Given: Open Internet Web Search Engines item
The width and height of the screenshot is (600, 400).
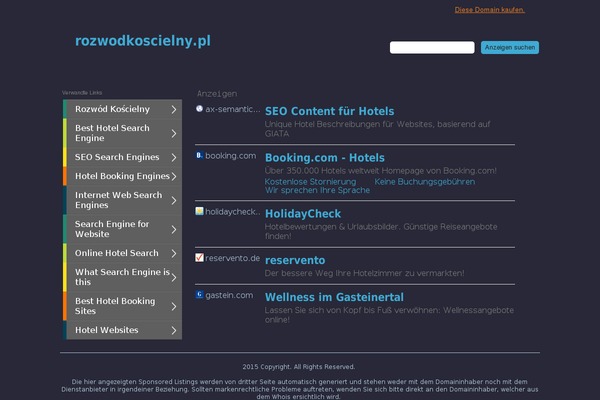Looking at the screenshot, I should click(122, 200).
